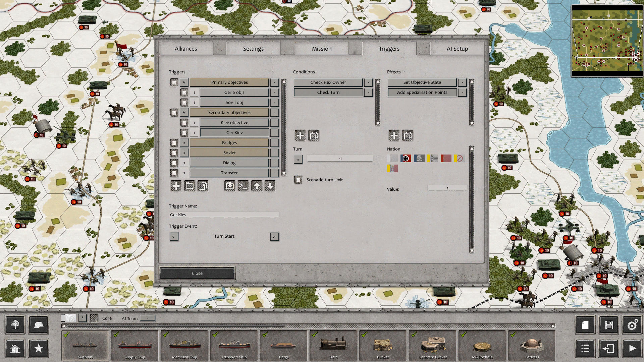
Task: Expand the Soviet trigger group
Action: coord(184,153)
